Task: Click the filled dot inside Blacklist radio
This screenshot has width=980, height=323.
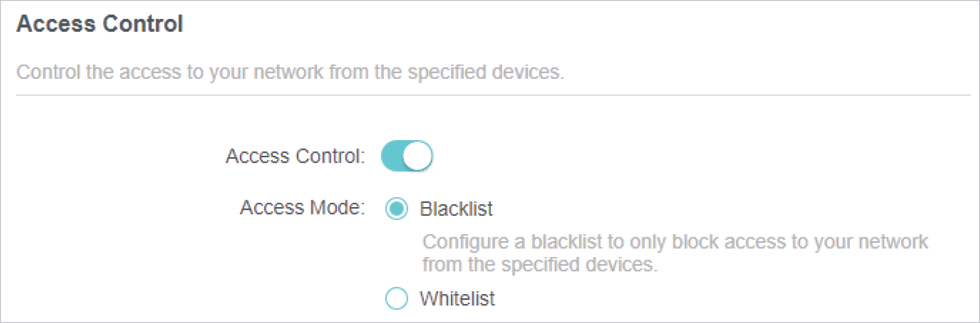Action: 396,209
